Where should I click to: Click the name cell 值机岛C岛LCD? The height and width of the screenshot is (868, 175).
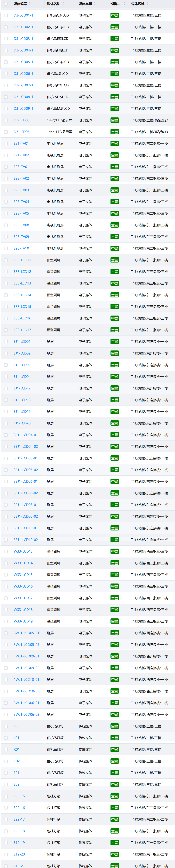point(58,15)
